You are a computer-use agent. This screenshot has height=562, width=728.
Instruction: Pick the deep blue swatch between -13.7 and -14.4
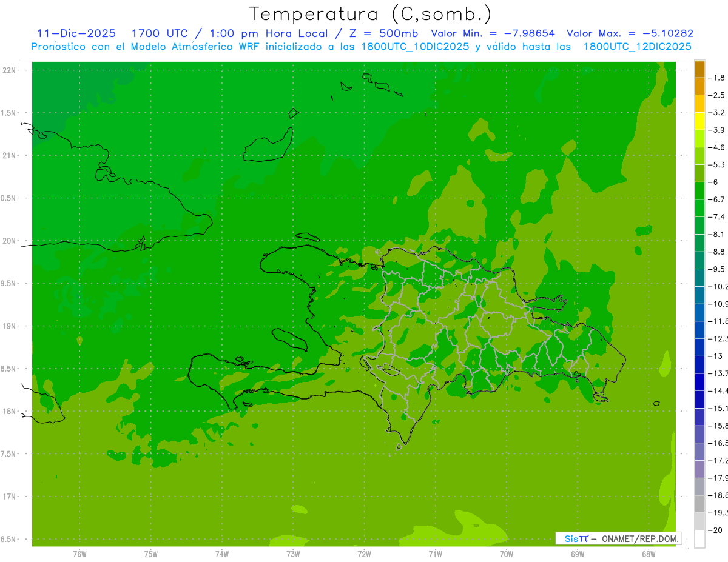pyautogui.click(x=699, y=382)
